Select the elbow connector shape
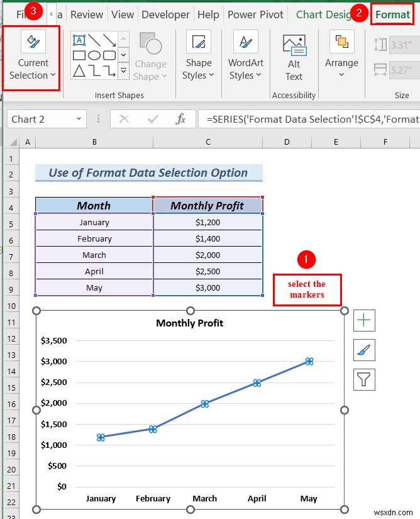 click(95, 70)
